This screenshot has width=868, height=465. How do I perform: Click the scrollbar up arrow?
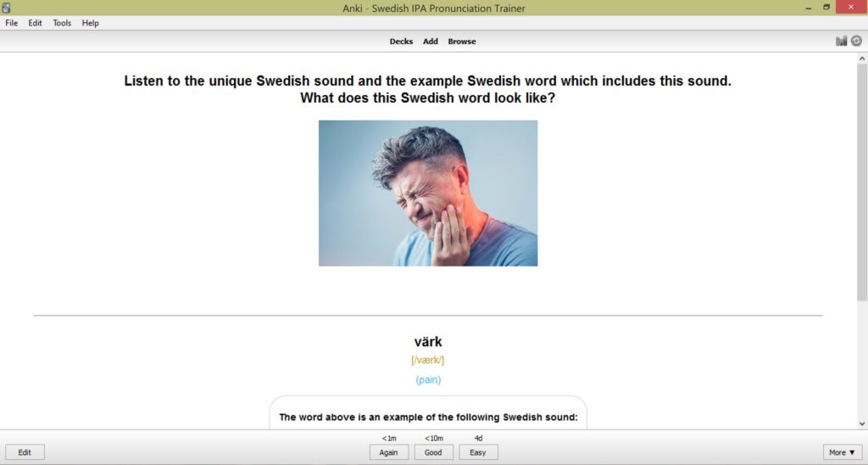click(862, 59)
